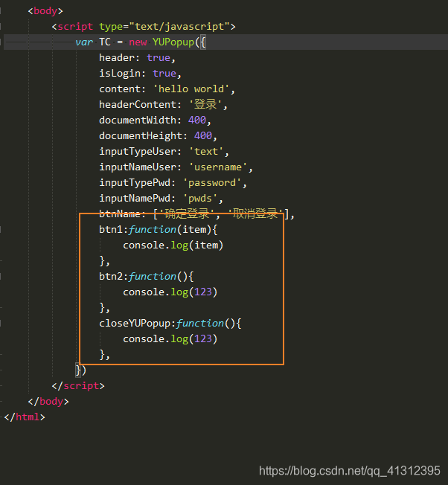This screenshot has height=485, width=448.
Task: Click the 'inputTypeUser' property key
Action: 138,152
